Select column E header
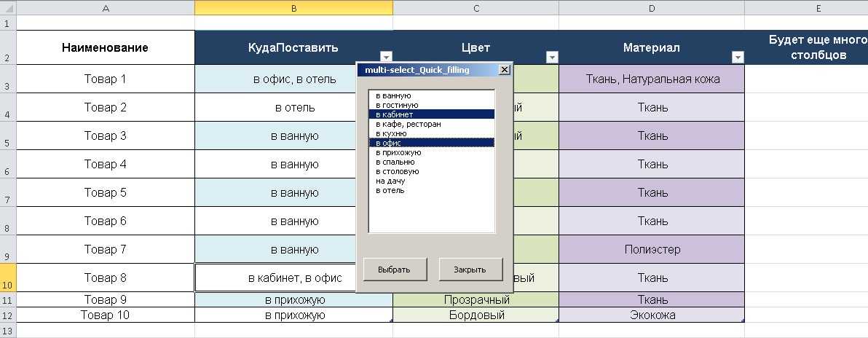 click(x=806, y=8)
